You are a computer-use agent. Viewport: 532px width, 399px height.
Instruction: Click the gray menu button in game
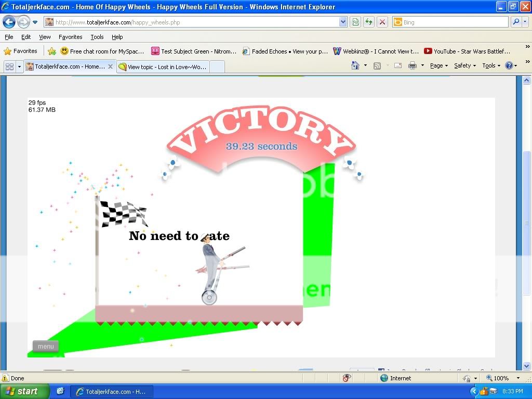coord(46,347)
